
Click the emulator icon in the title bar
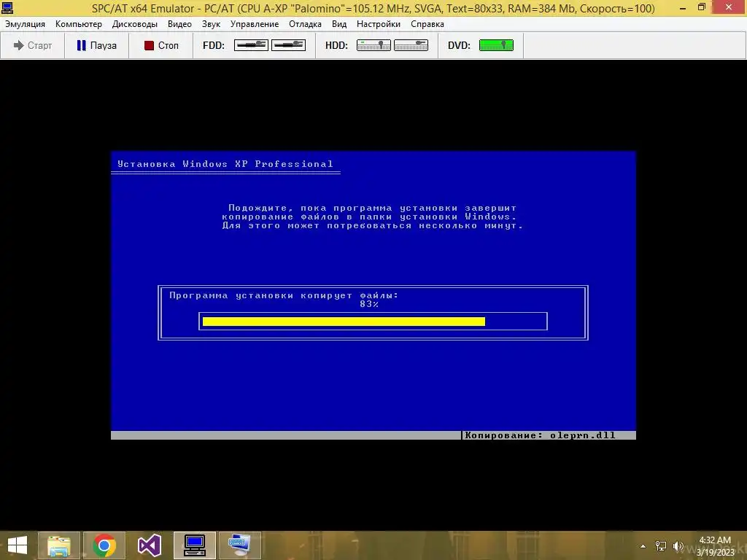pyautogui.click(x=7, y=7)
